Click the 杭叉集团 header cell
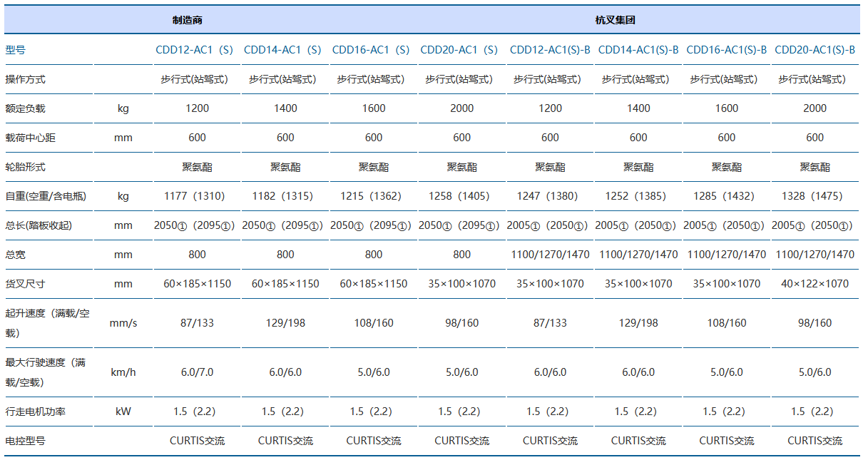Image resolution: width=868 pixels, height=465 pixels. pyautogui.click(x=615, y=20)
